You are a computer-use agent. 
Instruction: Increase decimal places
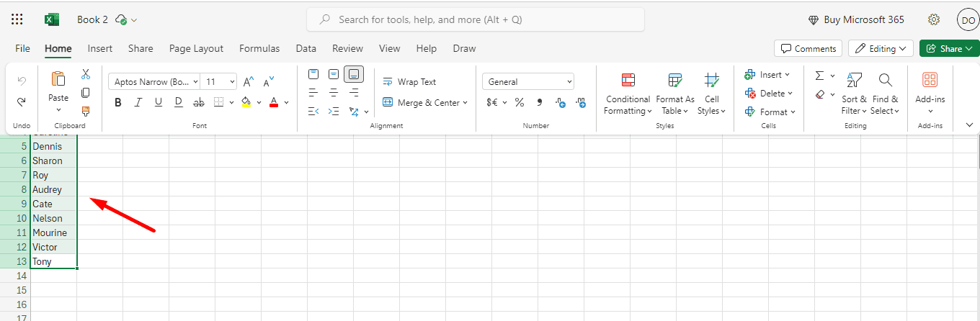pyautogui.click(x=560, y=102)
